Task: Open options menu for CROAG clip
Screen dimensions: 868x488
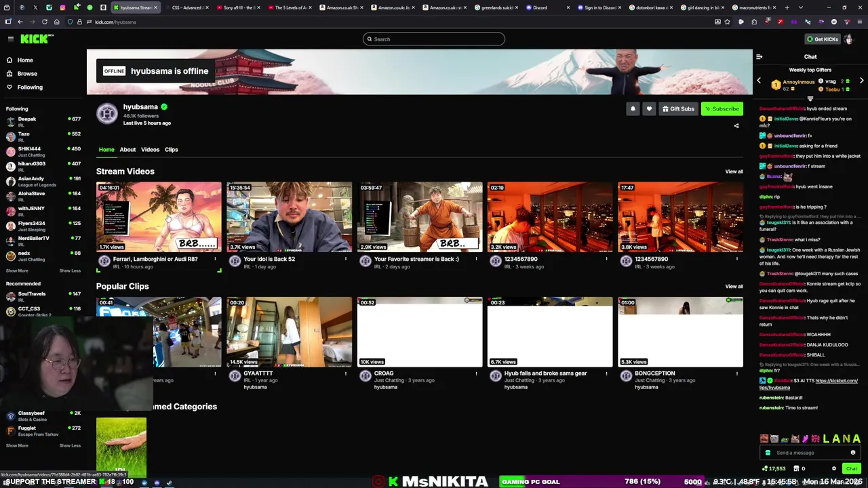Action: (476, 373)
